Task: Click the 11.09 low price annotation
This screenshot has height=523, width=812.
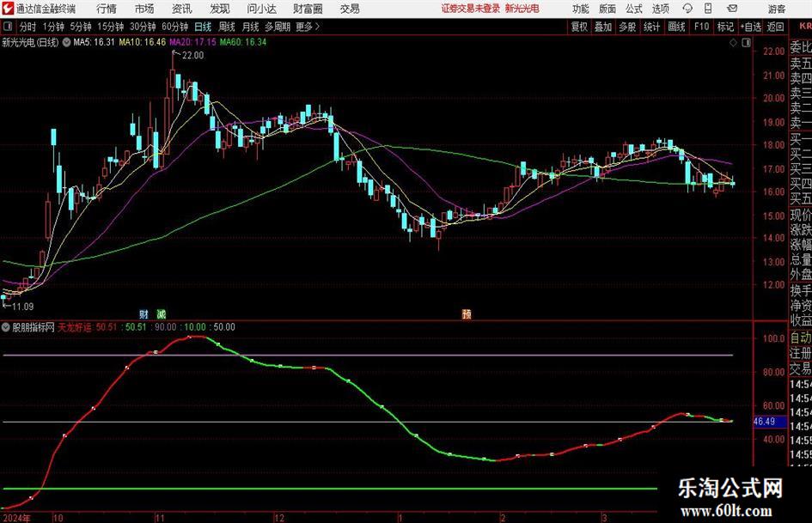Action: (22, 307)
